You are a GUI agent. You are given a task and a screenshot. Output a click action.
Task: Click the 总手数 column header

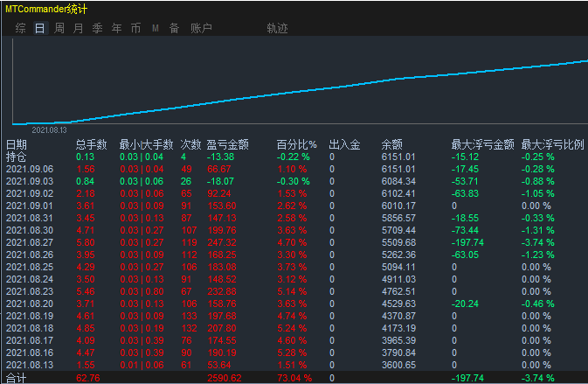click(92, 144)
